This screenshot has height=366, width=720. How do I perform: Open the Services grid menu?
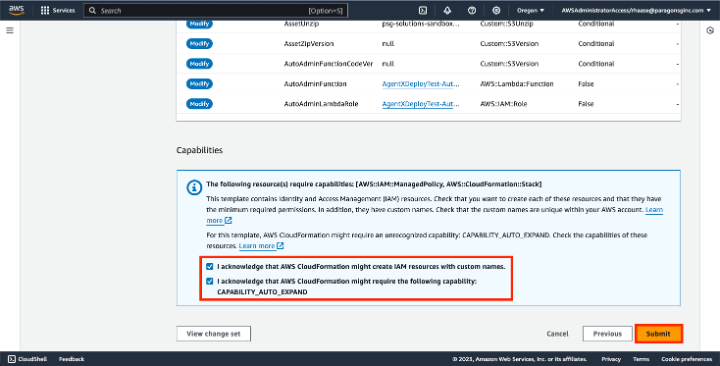pos(58,10)
